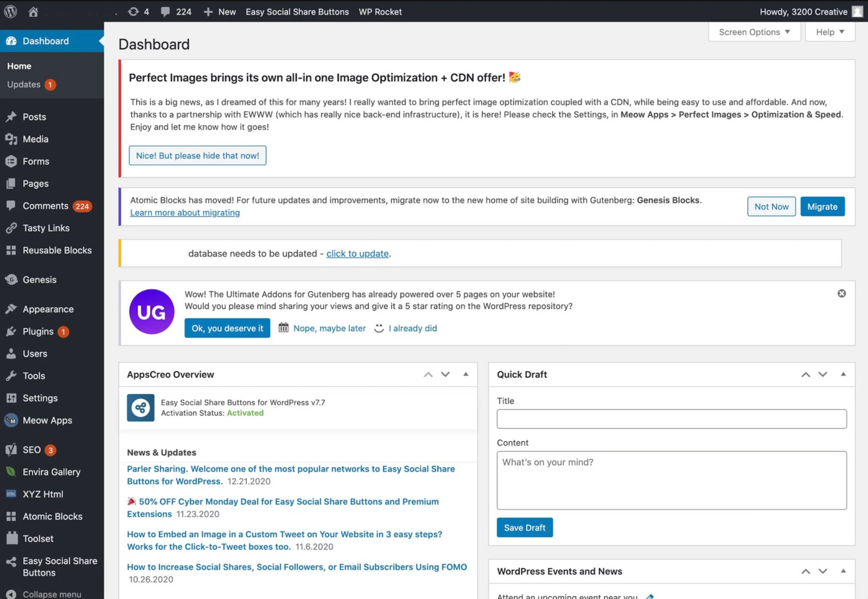Move Quick Draft panel down with chevron
The height and width of the screenshot is (599, 868).
823,374
